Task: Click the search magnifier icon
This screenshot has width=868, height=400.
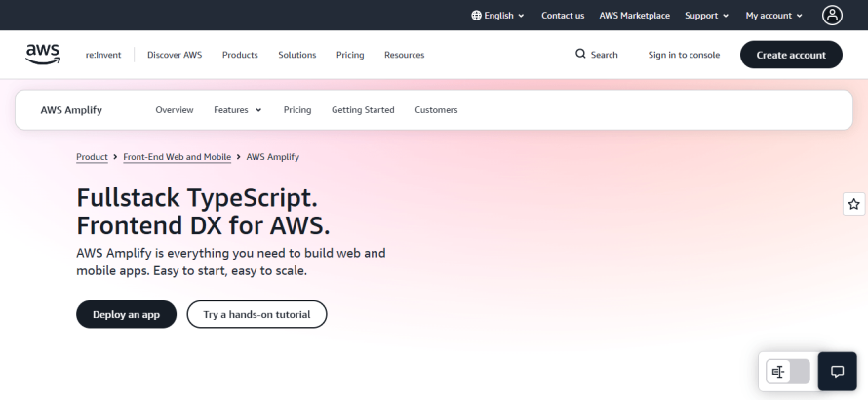Action: click(x=580, y=54)
